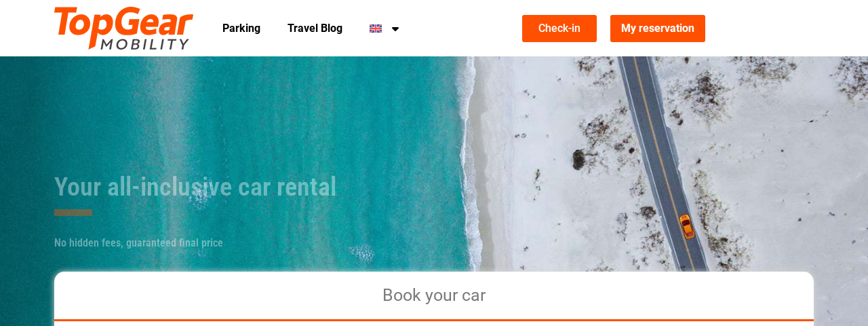Screen dimensions: 868x326
Task: Click the UK flag language icon
Action: click(376, 29)
